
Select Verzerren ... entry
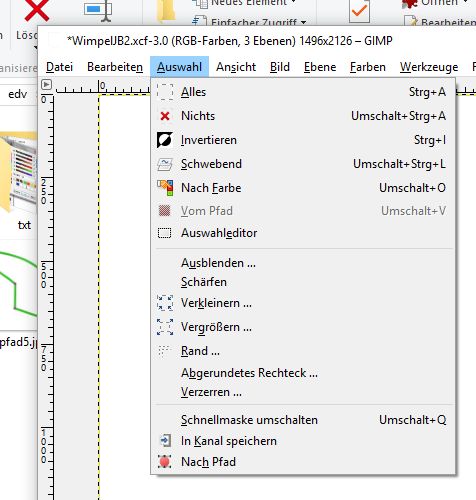[x=303, y=392]
